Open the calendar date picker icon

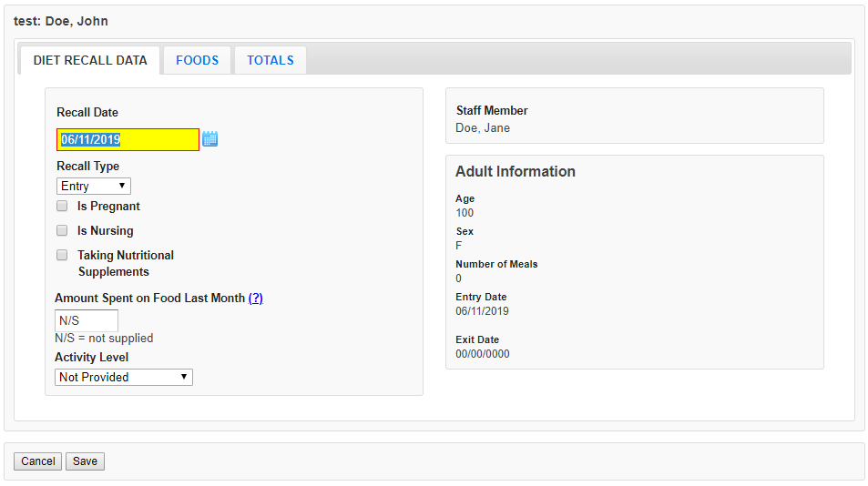point(209,139)
